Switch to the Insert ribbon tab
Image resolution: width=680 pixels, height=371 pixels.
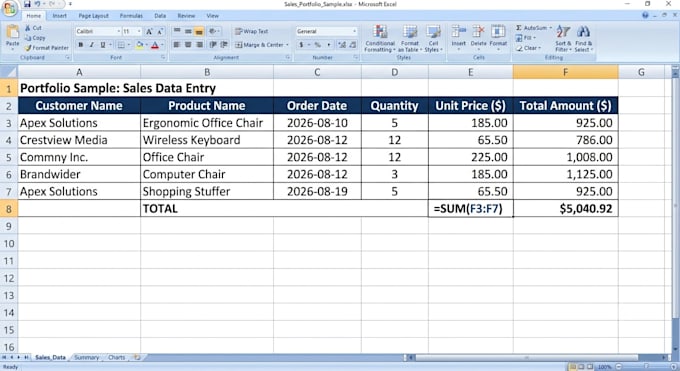tap(59, 16)
